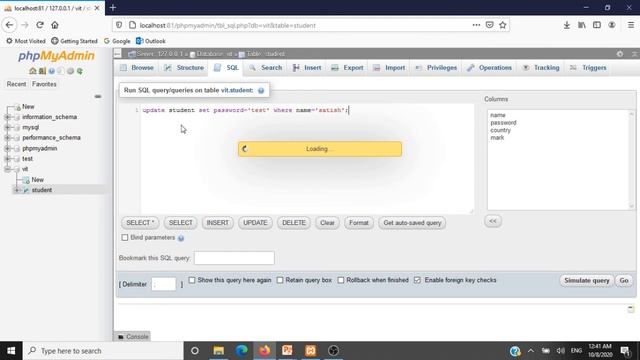Screen dimensions: 640x360
Task: Reload the browser page
Action: pos(40,25)
